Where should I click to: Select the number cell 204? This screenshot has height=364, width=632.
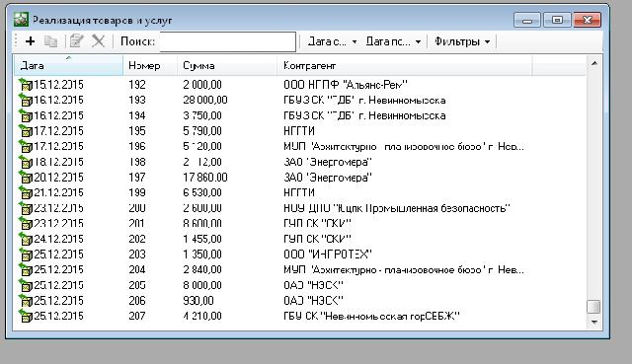[x=137, y=269]
